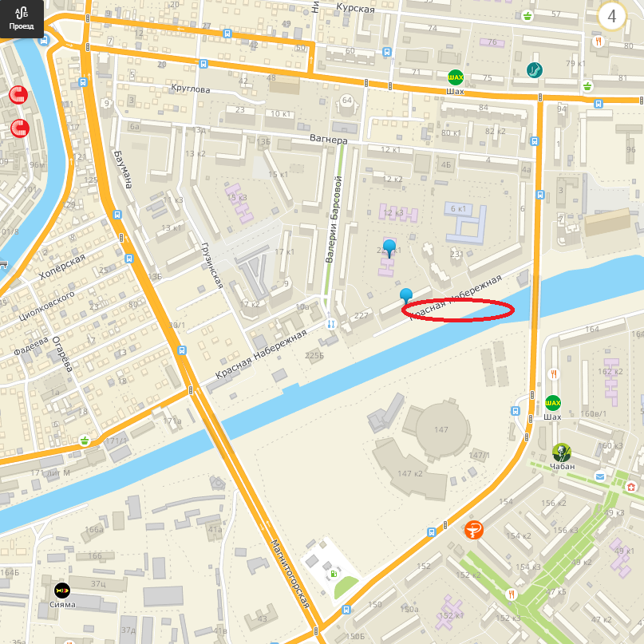Click the green Шах store icon near Вагнера
This screenshot has height=644, width=644.
pos(455,77)
